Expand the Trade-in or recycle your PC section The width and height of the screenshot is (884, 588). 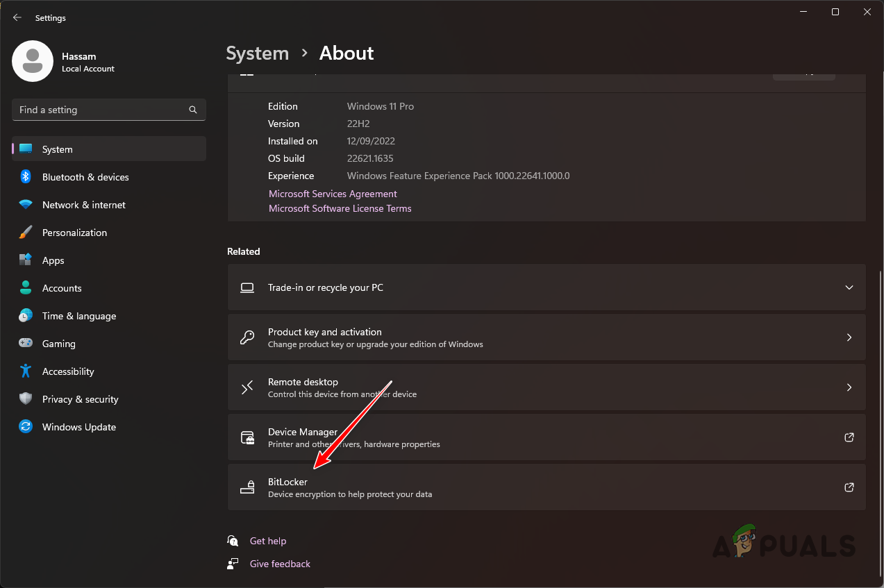[849, 287]
